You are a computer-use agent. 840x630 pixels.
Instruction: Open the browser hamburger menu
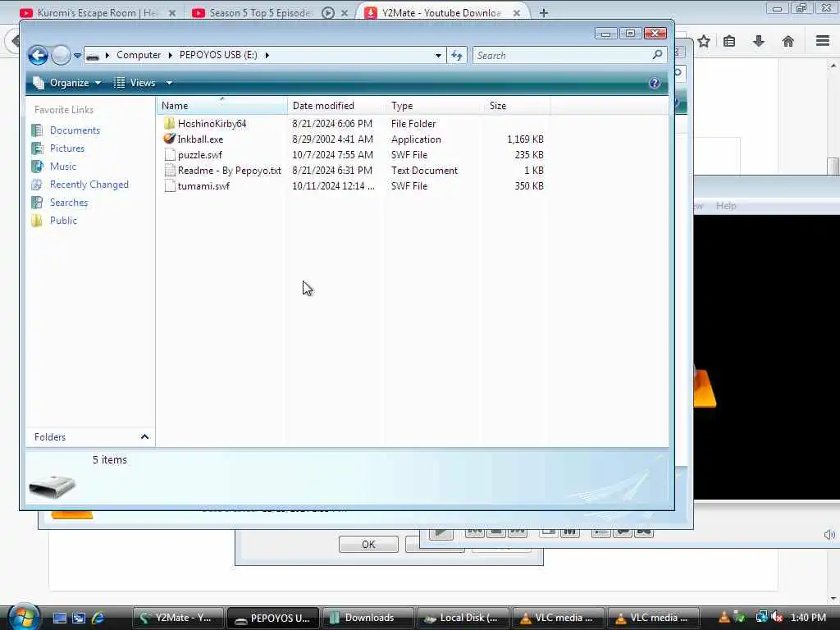tap(823, 41)
